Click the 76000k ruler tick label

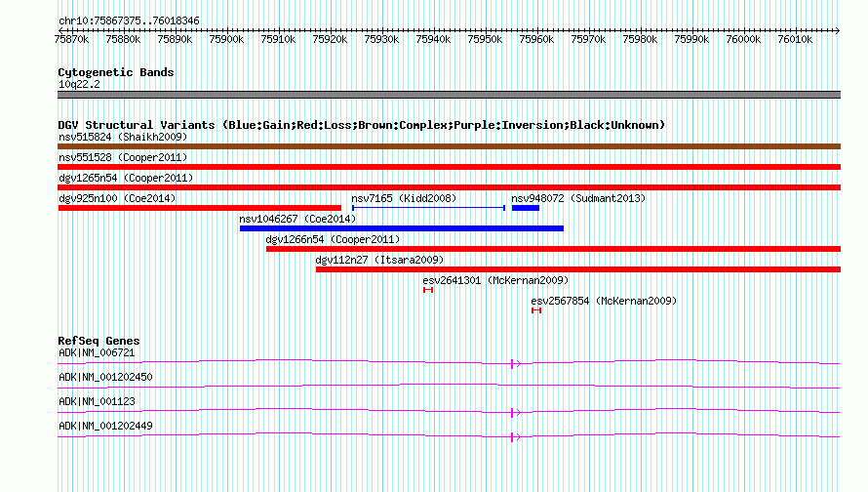coord(743,39)
